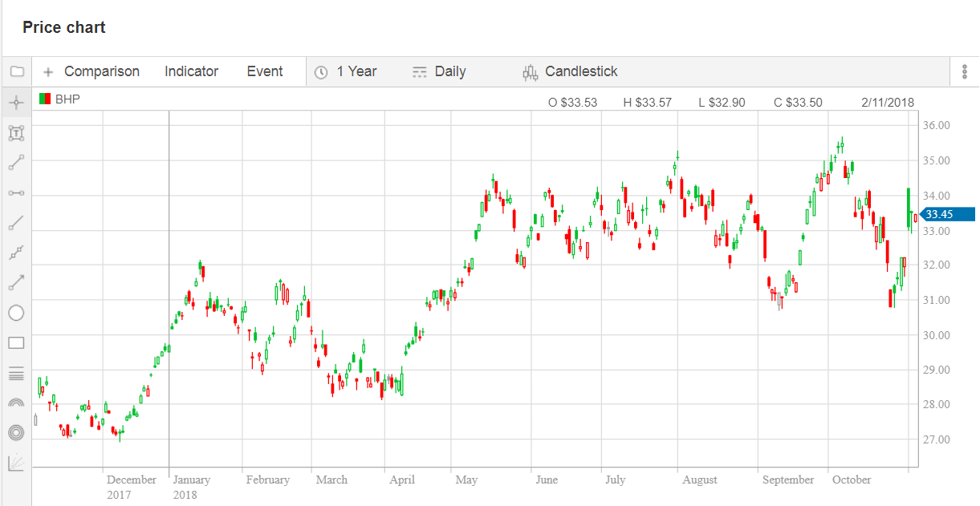Open the 1 Year range dropdown
The image size is (980, 506).
346,71
